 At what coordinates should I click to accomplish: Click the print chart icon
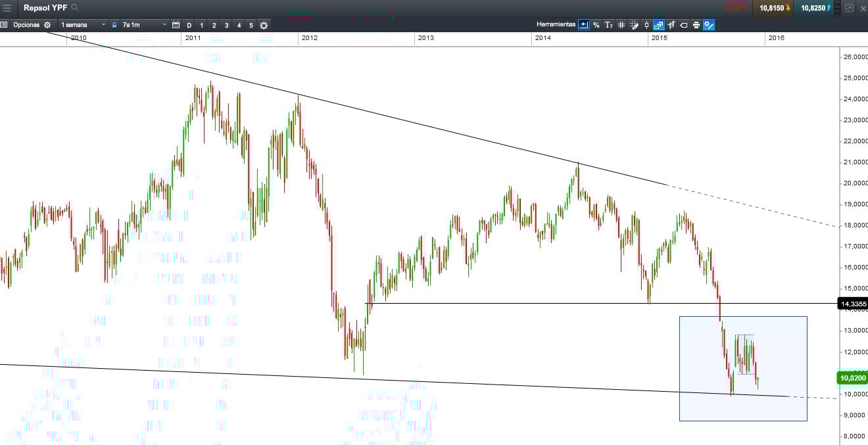click(696, 25)
